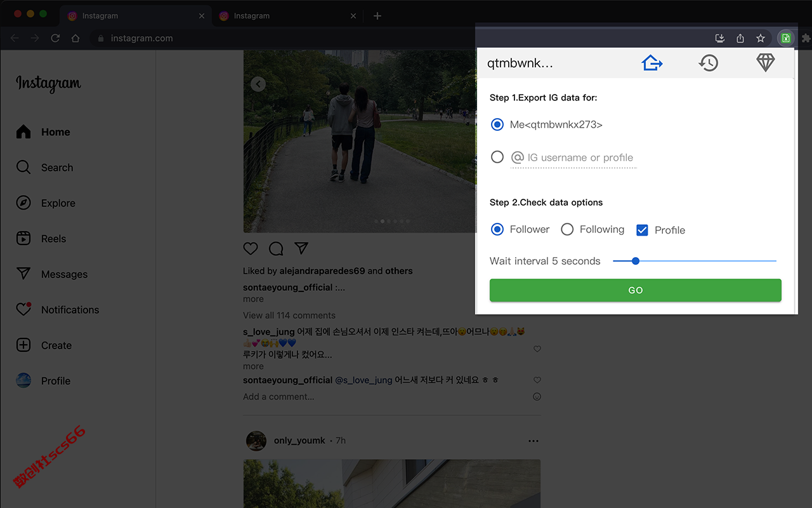Open Create in the Instagram sidebar
The height and width of the screenshot is (508, 812).
[x=43, y=345]
